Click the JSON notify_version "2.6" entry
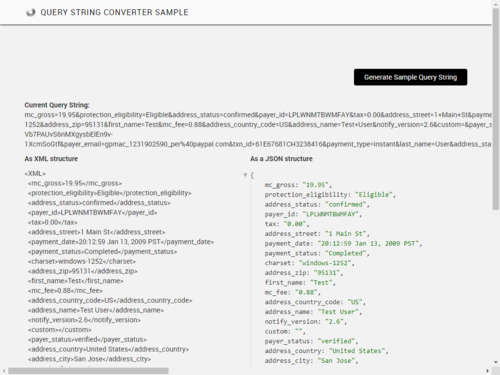 point(306,322)
